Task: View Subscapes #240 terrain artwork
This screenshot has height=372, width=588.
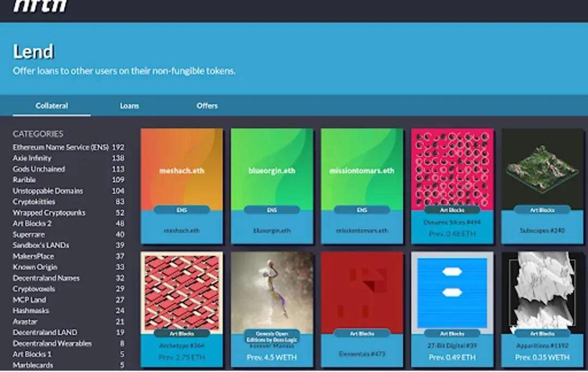Action: 542,168
